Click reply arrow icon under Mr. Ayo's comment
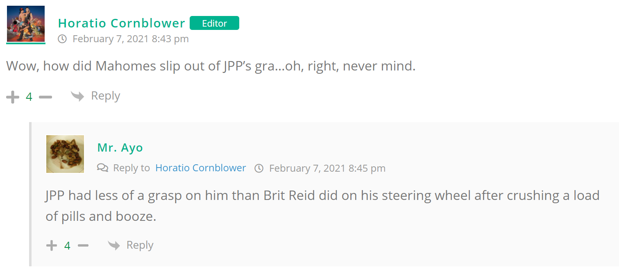The width and height of the screenshot is (644, 270). pos(113,245)
